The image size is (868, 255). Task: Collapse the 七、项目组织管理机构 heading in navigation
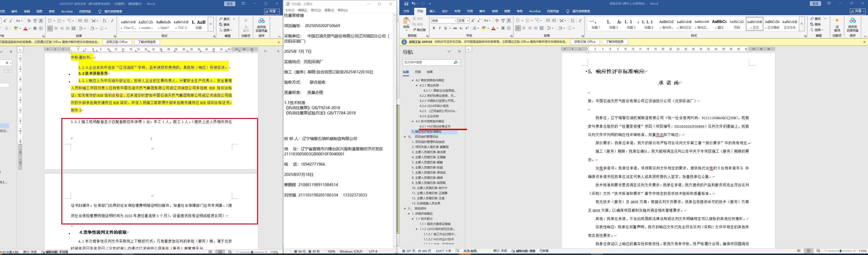pos(405,137)
